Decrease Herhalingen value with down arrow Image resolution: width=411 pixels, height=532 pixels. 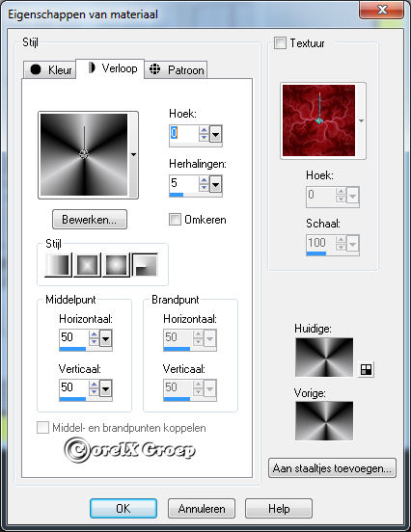coord(204,188)
